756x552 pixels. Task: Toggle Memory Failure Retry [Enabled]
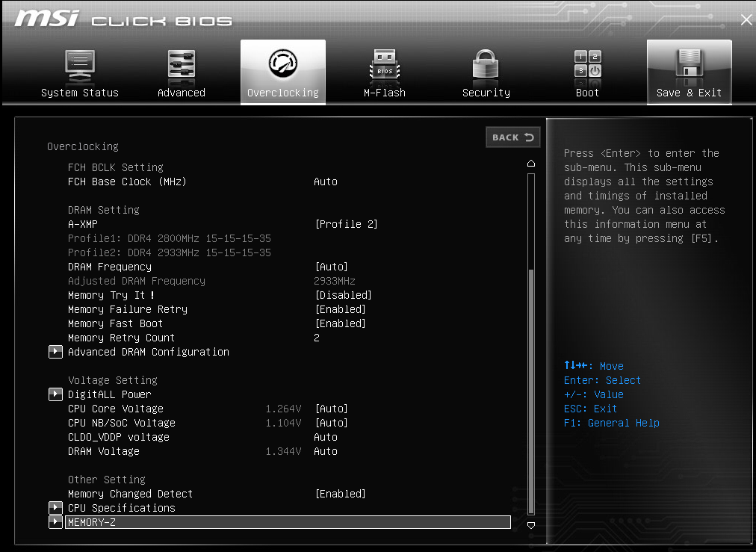point(341,309)
